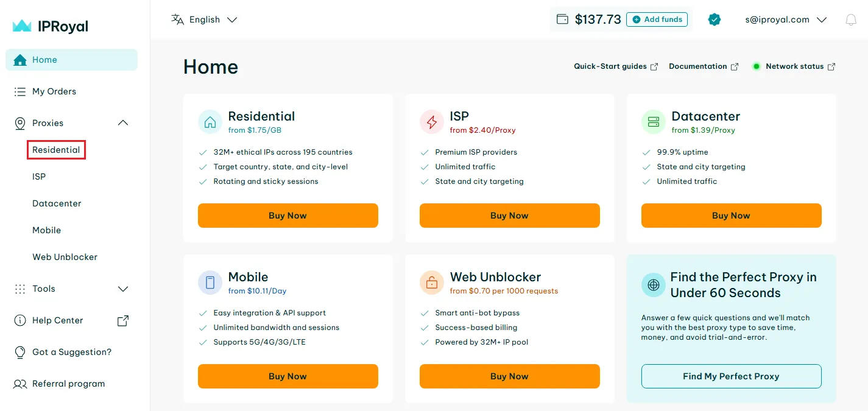Click the IPRoyal crown logo
868x411 pixels.
tap(22, 26)
